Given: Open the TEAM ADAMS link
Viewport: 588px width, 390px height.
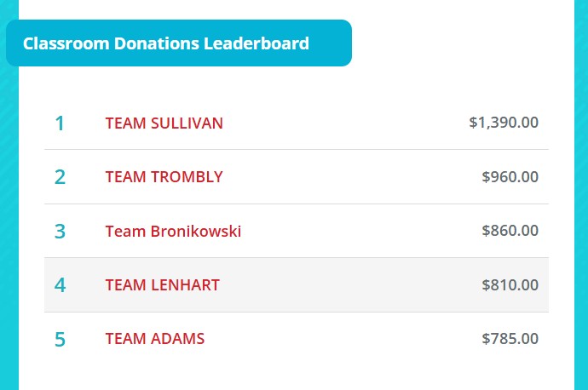Looking at the screenshot, I should 155,339.
